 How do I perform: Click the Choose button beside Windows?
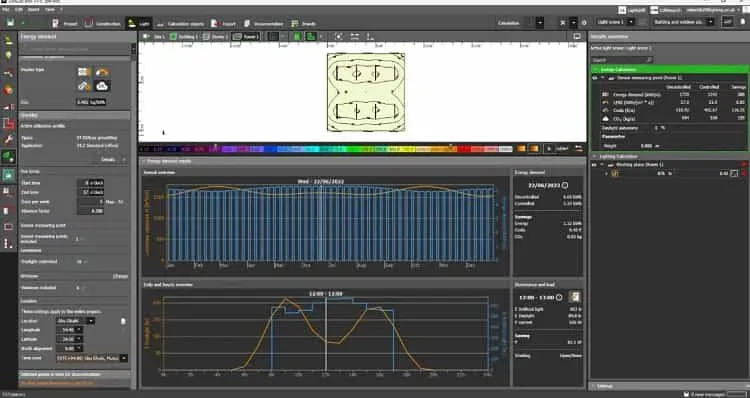click(x=120, y=276)
